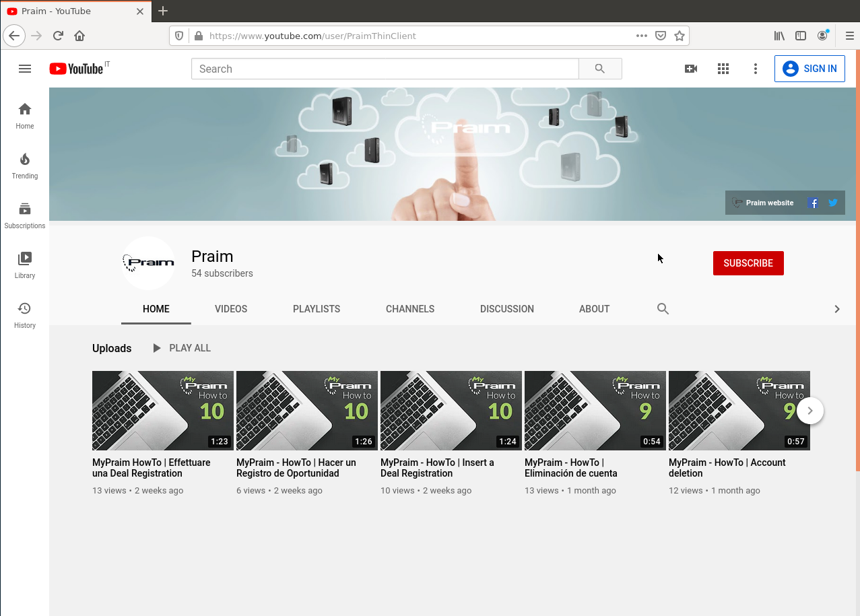
Task: Click the Facebook icon on the banner
Action: (x=814, y=203)
